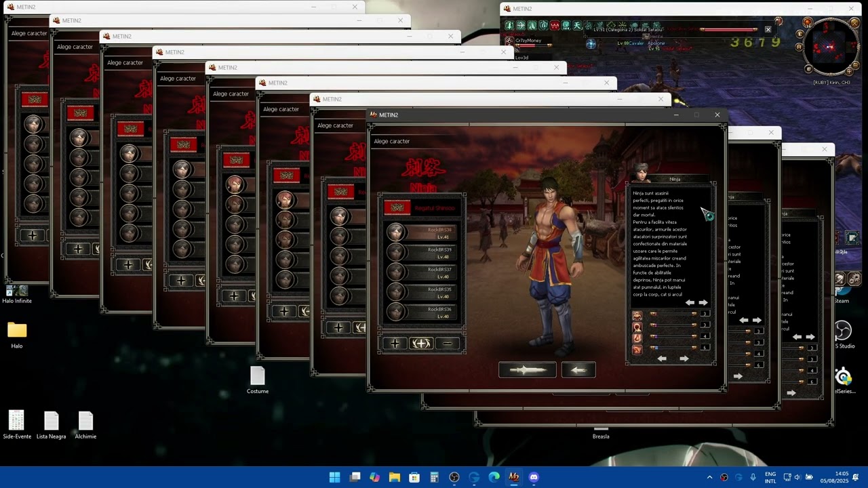868x488 pixels.
Task: Click the back arrow button beside the sword
Action: pos(578,369)
